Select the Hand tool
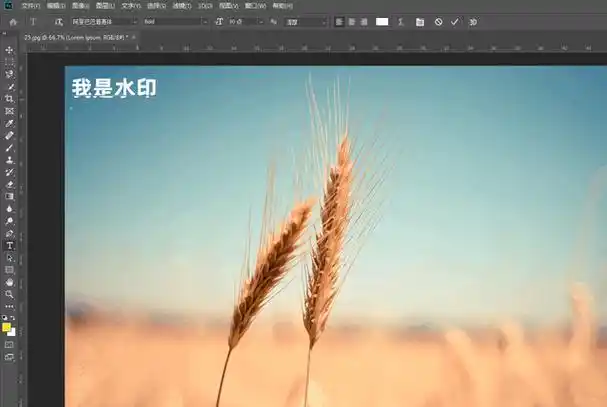 [x=9, y=282]
